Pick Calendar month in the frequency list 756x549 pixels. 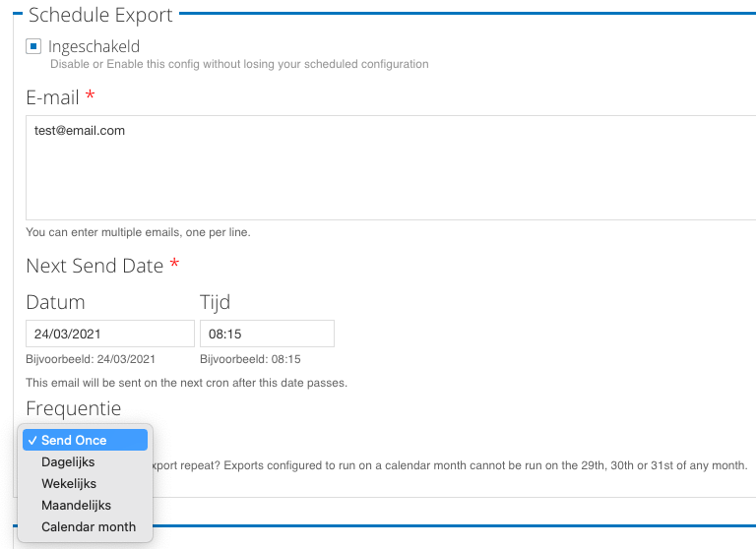tap(89, 526)
